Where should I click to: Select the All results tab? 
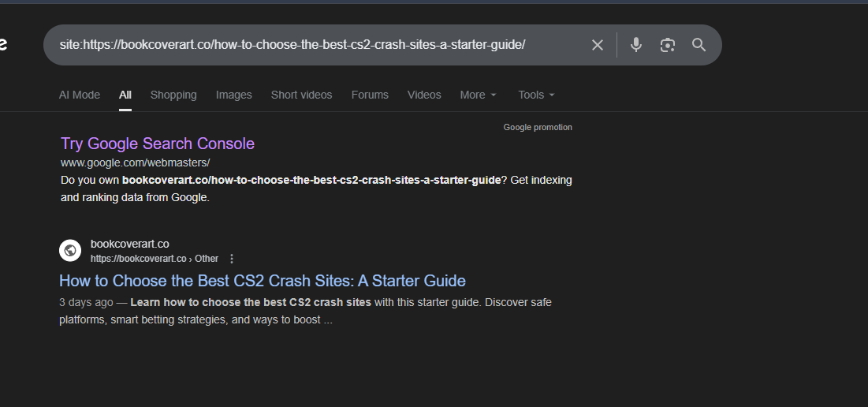coord(125,95)
